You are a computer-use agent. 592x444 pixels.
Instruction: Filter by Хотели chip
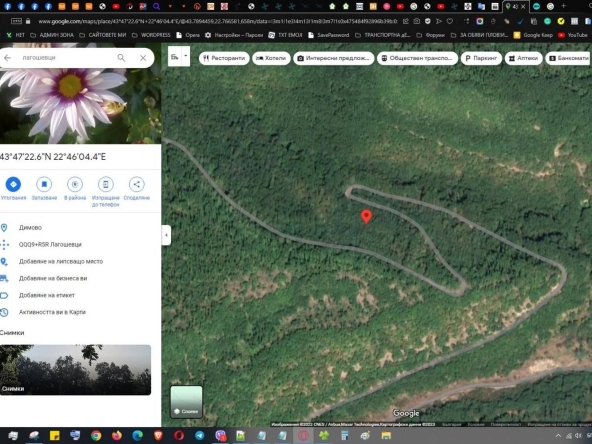tap(271, 58)
